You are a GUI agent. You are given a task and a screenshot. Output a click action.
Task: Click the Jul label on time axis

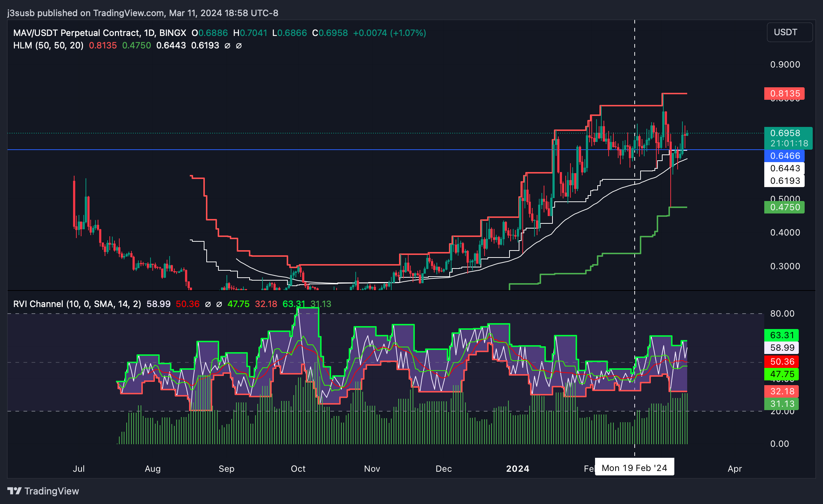click(79, 469)
